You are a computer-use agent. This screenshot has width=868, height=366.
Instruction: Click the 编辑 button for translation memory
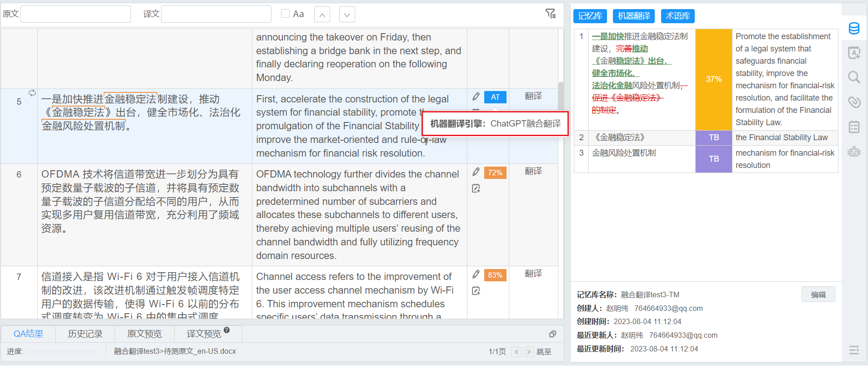point(818,295)
